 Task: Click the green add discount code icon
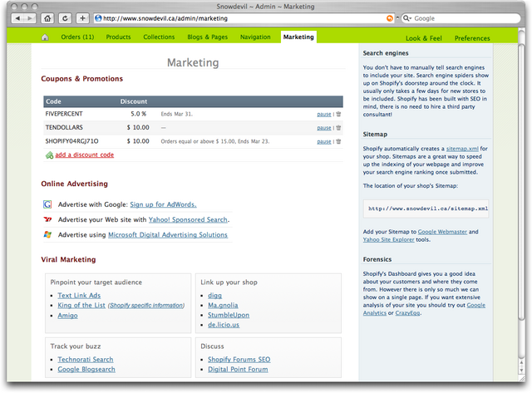point(49,155)
